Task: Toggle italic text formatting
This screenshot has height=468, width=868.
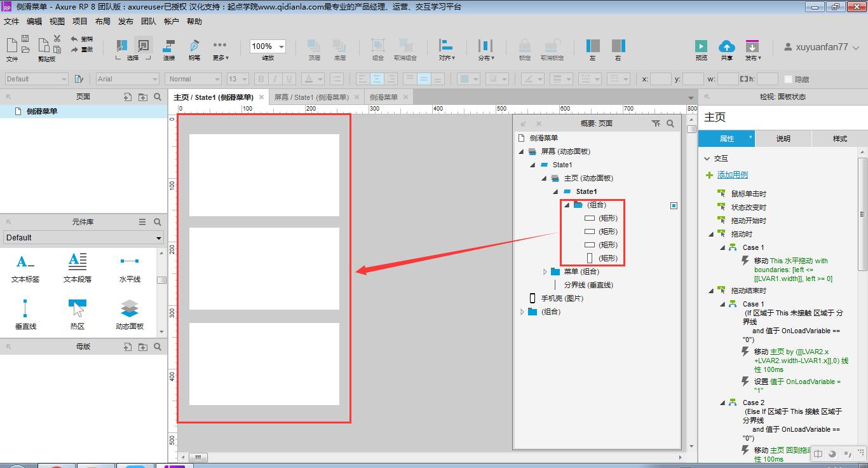Action: (275, 79)
